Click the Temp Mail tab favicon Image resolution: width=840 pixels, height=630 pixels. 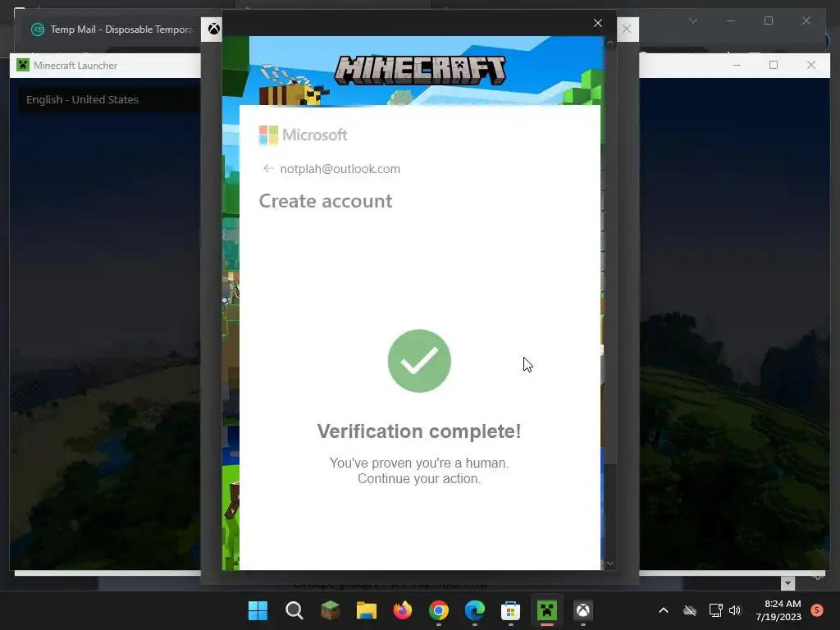(38, 30)
